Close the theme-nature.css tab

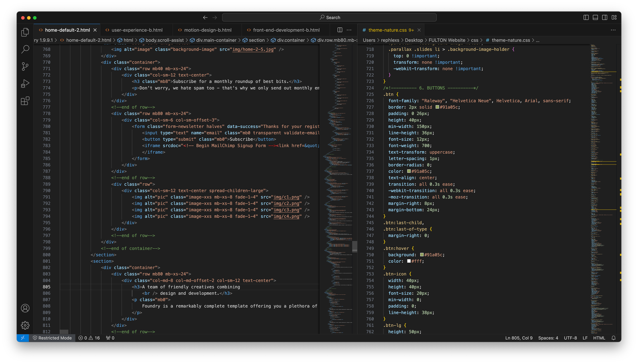click(x=419, y=30)
